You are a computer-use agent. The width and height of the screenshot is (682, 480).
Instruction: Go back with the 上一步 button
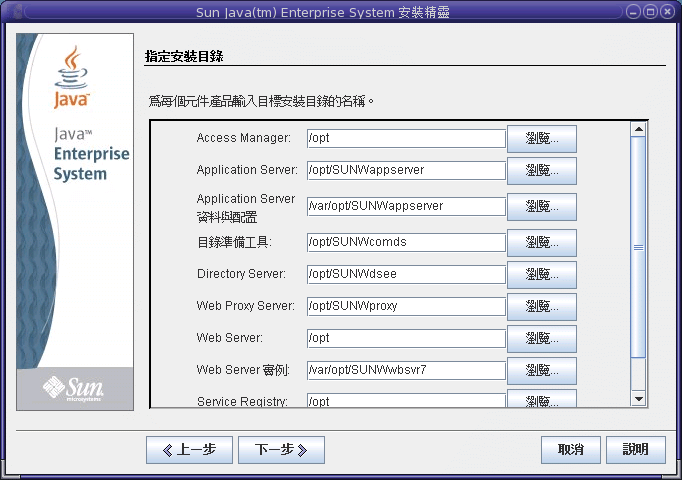(x=189, y=450)
